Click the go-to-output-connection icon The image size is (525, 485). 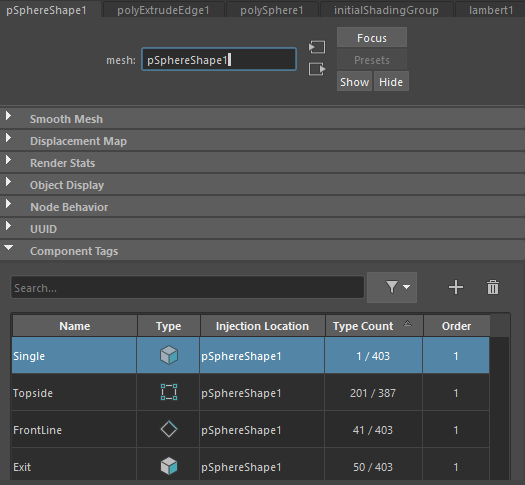317,69
